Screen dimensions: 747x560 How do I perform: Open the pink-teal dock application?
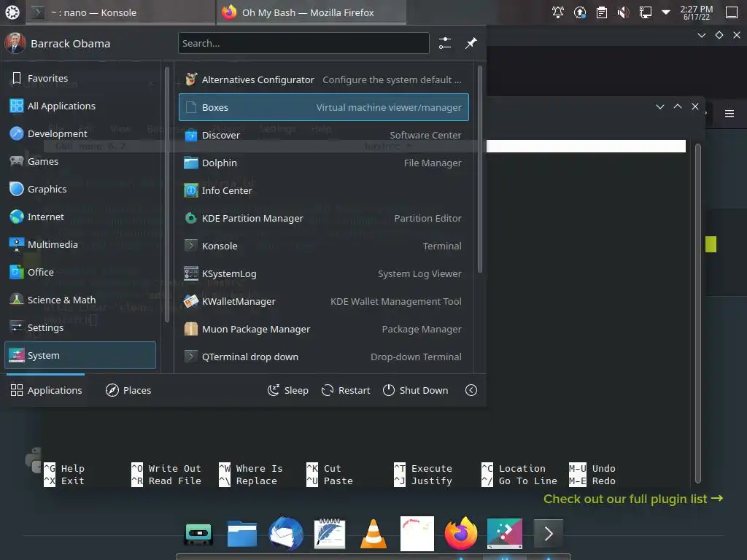(x=505, y=533)
